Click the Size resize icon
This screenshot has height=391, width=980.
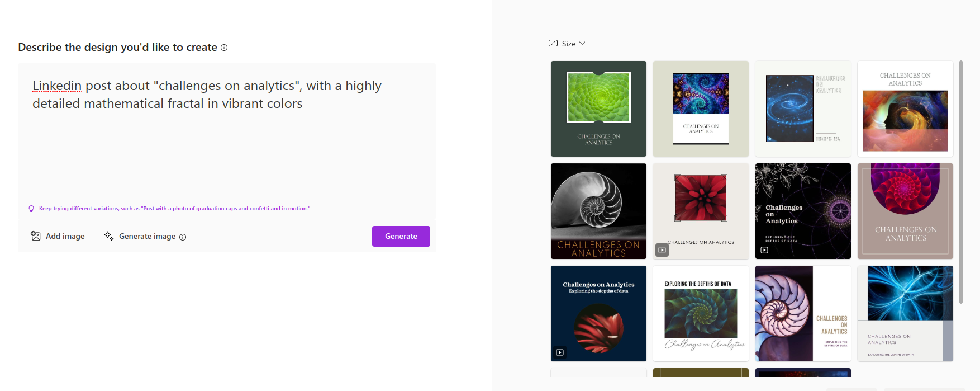tap(553, 43)
